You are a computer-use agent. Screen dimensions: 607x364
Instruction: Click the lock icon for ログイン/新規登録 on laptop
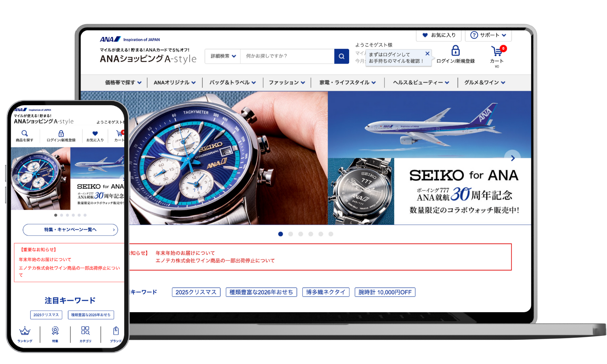[455, 51]
